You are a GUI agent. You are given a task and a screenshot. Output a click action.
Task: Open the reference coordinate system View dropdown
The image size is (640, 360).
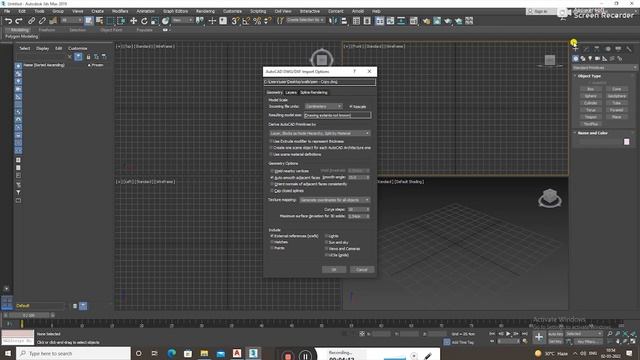click(182, 20)
